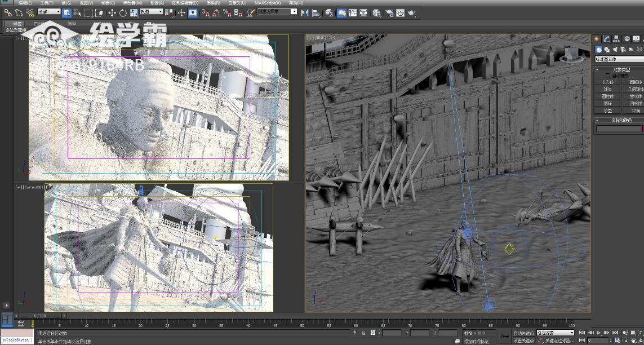Click Use Pivot Point Center icon

(169, 13)
